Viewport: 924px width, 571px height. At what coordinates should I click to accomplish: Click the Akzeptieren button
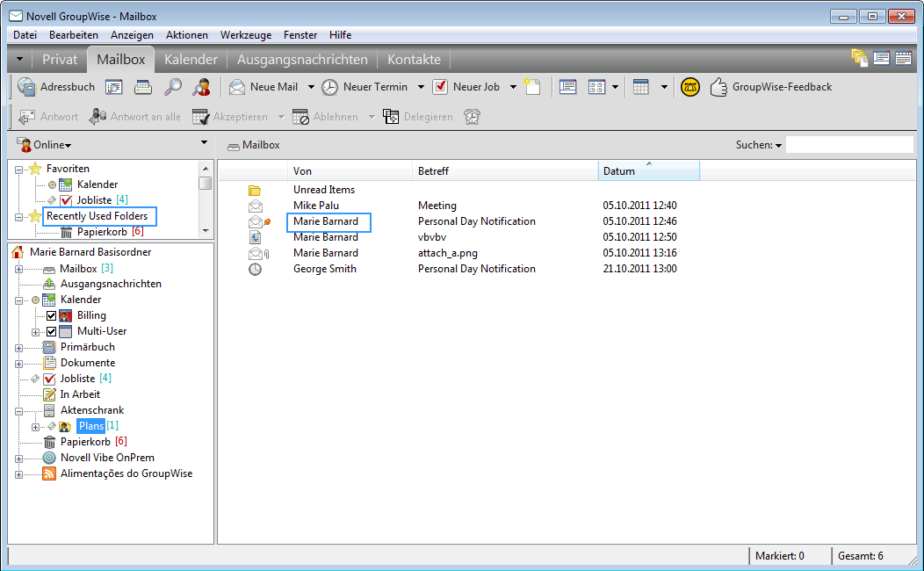230,117
